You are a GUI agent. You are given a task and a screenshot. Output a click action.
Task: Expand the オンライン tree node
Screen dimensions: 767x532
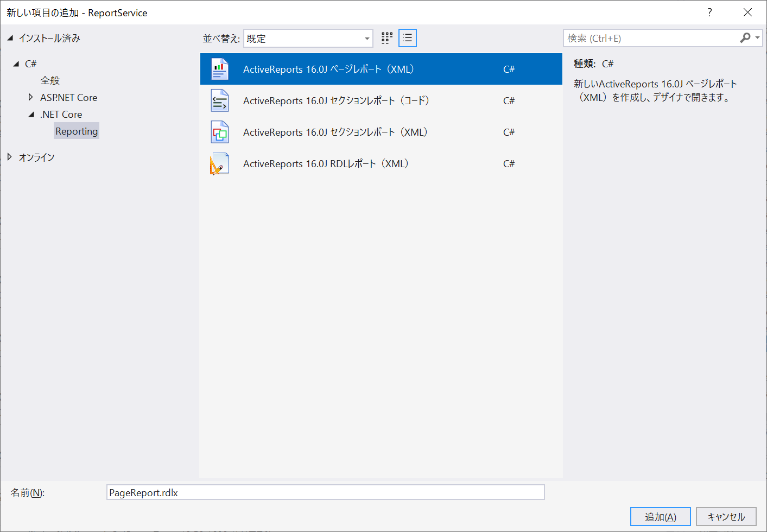click(10, 157)
